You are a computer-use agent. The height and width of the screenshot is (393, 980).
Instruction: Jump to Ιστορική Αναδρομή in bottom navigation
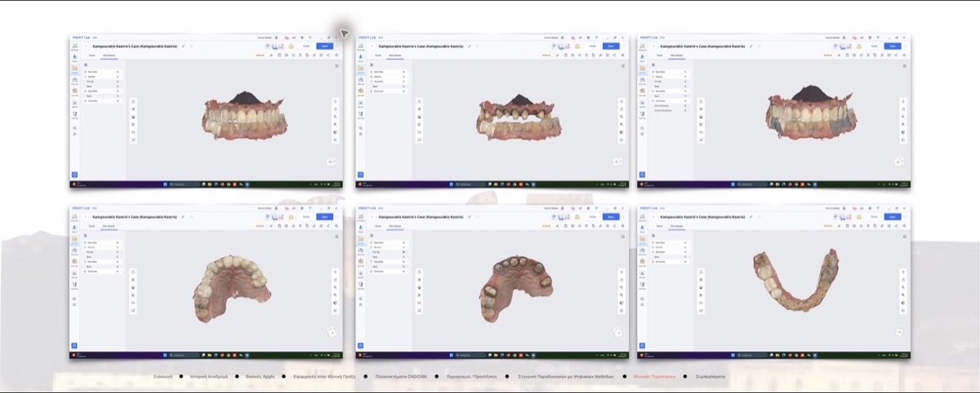(211, 377)
